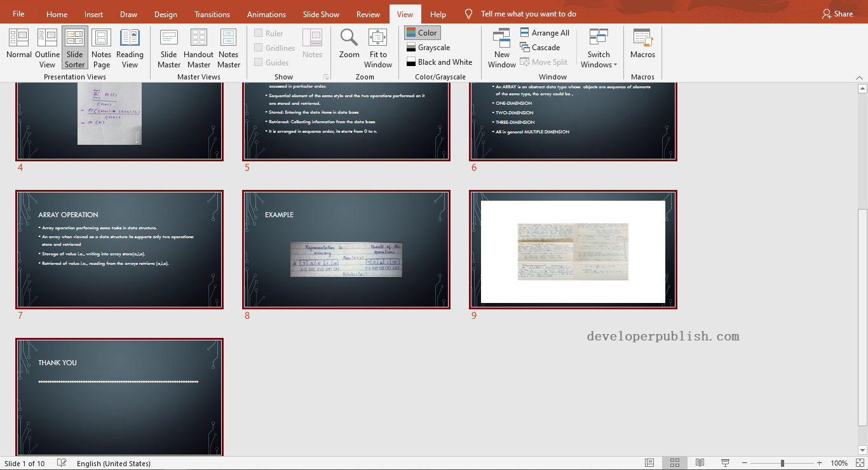
Task: Collapse the ribbon
Action: tap(858, 77)
